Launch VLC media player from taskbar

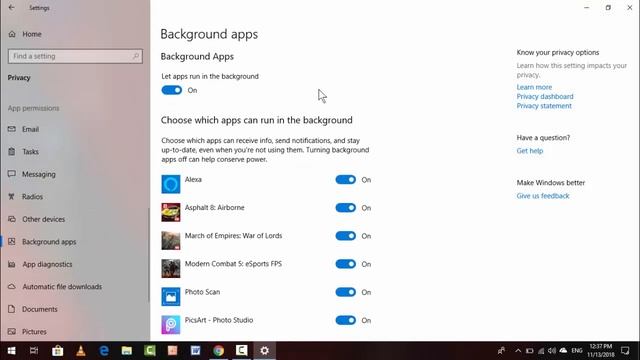tap(80, 351)
